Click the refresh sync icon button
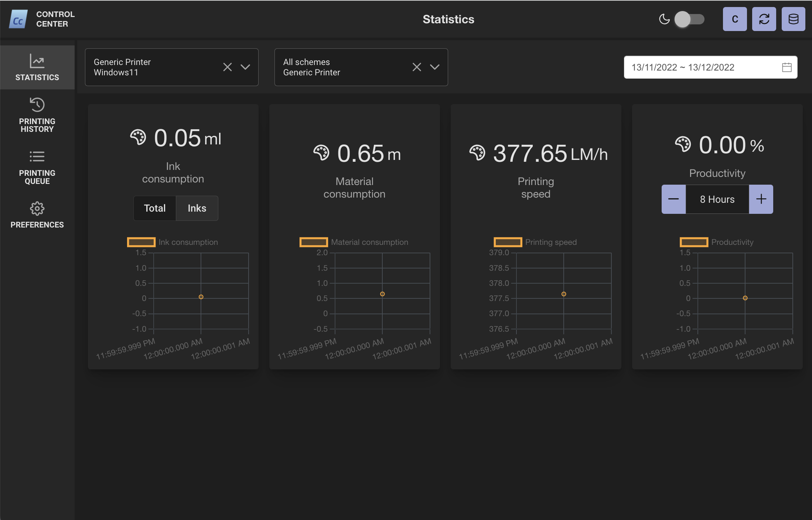This screenshot has width=812, height=520. point(764,19)
